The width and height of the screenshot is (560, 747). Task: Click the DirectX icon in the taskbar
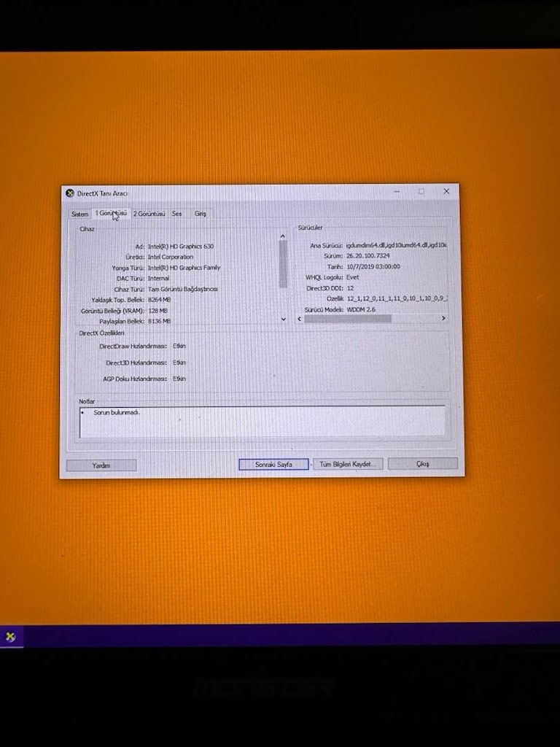(x=10, y=637)
